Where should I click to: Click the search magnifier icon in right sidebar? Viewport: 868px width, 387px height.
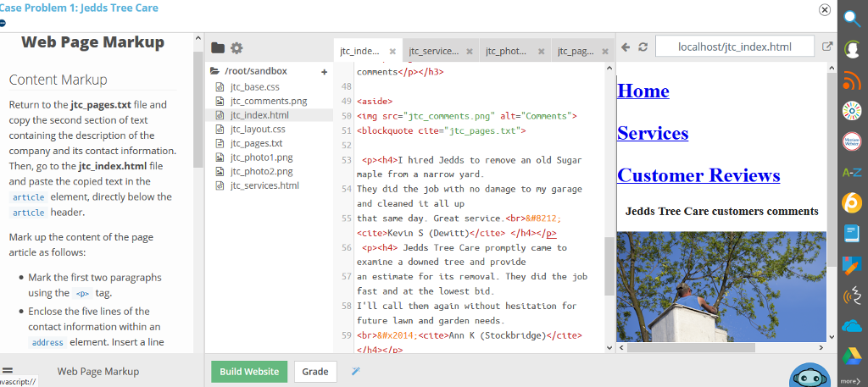point(852,18)
